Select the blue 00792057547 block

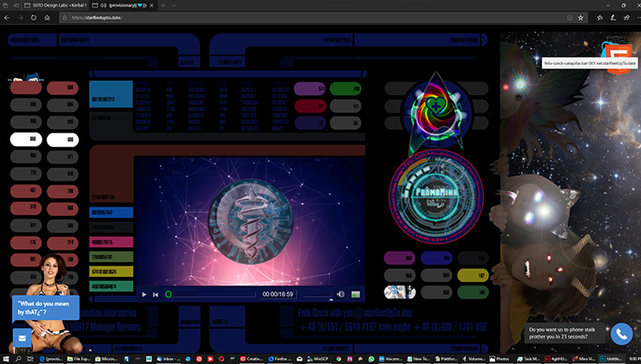click(x=111, y=213)
